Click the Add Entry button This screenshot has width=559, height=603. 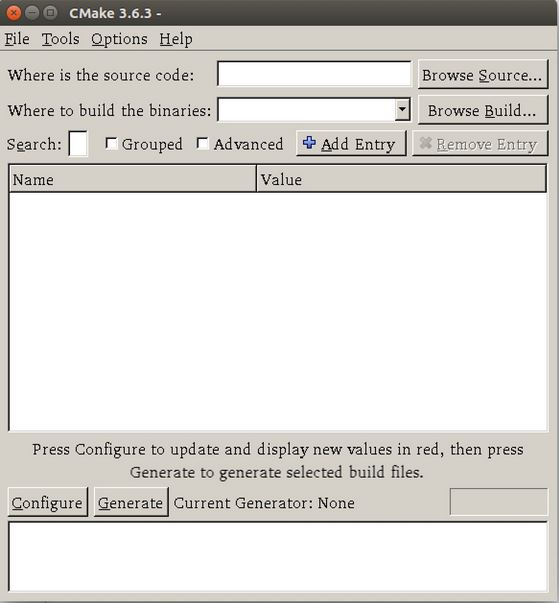click(x=351, y=144)
